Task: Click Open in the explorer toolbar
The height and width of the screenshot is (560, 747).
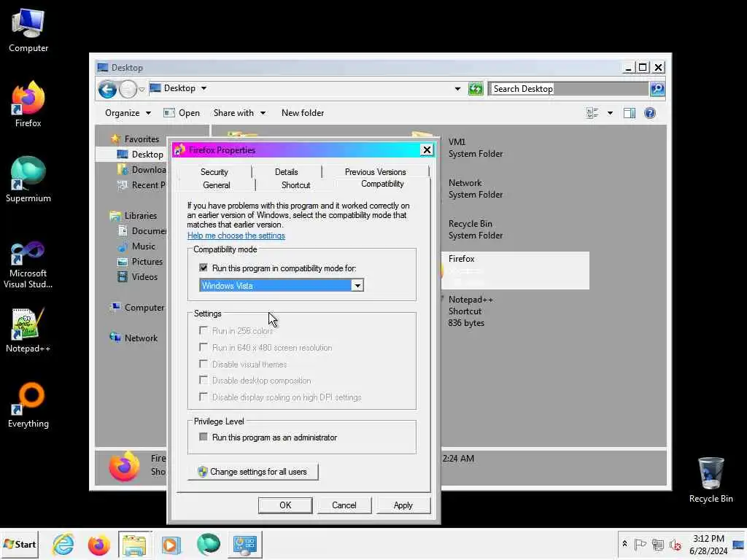Action: 182,113
